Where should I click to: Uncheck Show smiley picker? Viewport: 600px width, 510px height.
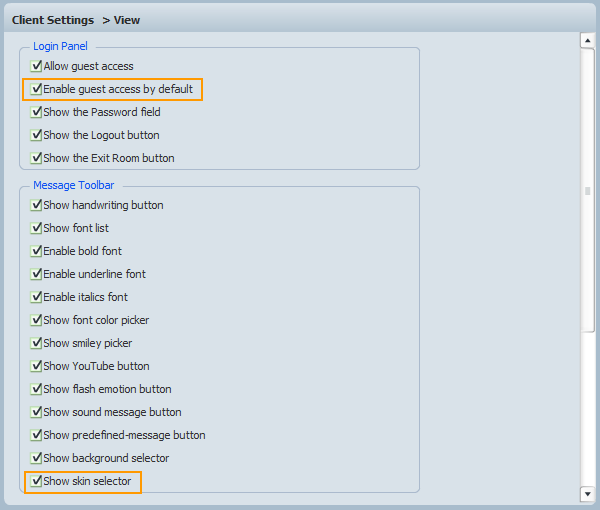(x=36, y=343)
